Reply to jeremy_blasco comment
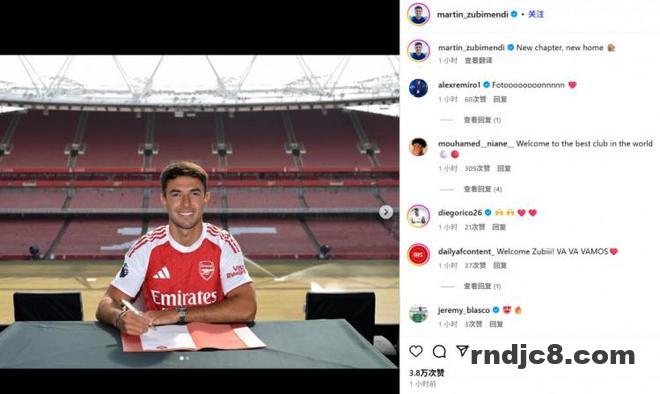This screenshot has width=660, height=394. click(x=496, y=324)
